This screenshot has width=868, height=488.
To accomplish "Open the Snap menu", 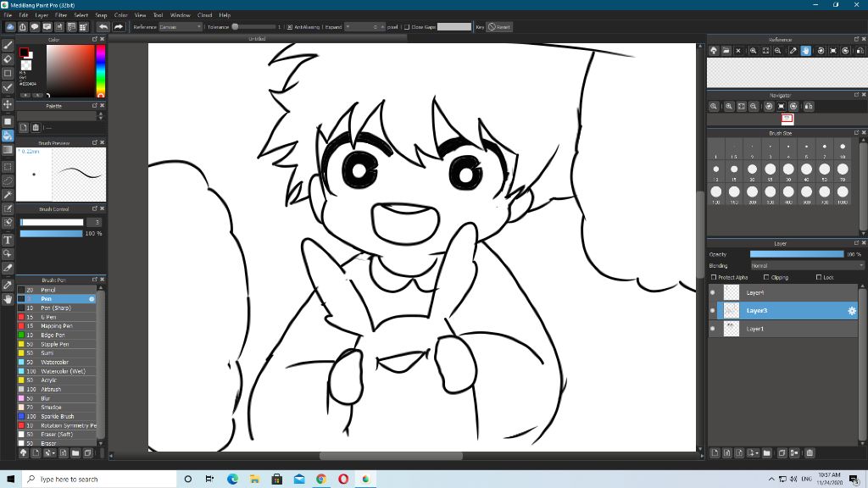I will [101, 15].
